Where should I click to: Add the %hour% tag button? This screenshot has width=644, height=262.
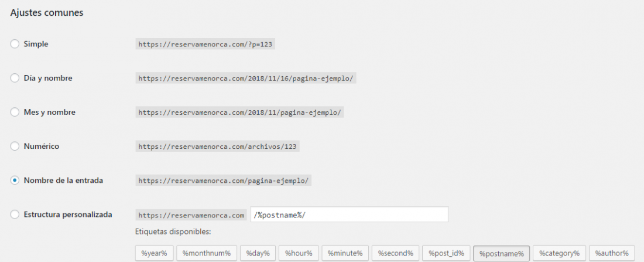point(299,253)
